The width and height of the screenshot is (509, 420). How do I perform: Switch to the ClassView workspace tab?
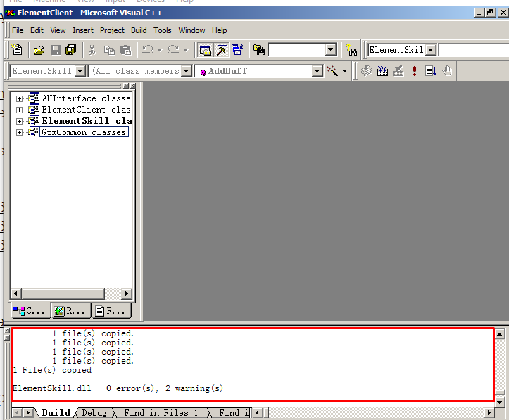[30, 311]
